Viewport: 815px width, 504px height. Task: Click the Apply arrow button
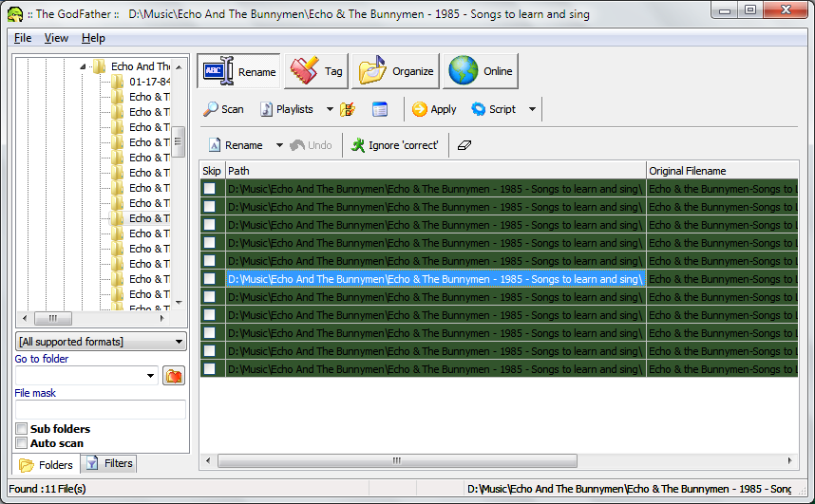[x=434, y=109]
